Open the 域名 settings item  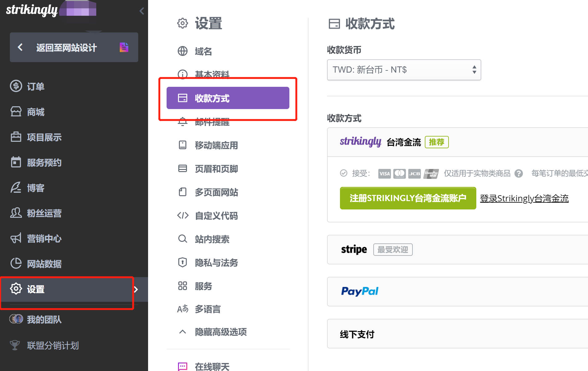coord(203,51)
